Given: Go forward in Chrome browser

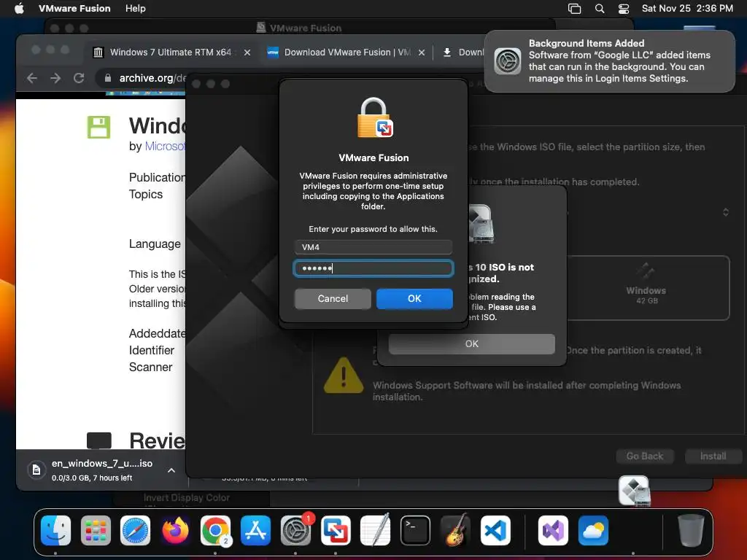Looking at the screenshot, I should pos(55,78).
